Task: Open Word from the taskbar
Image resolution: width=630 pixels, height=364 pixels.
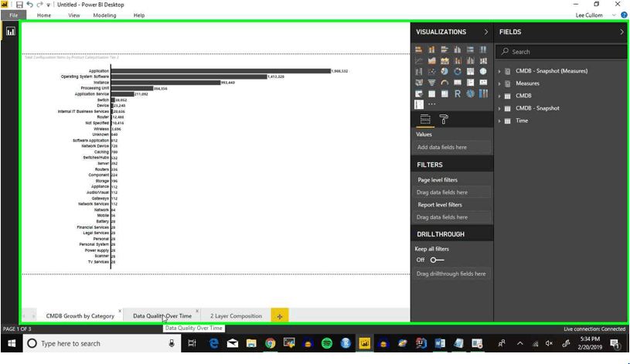Action: [x=440, y=343]
